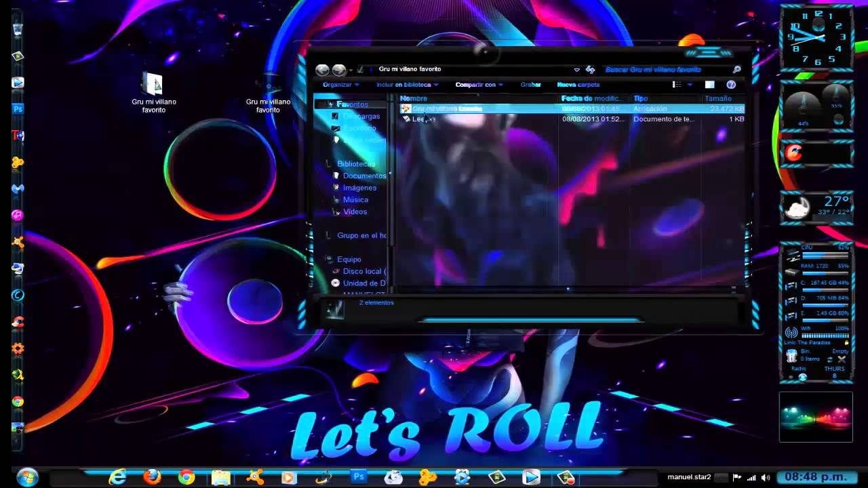Image resolution: width=868 pixels, height=488 pixels.
Task: Click the Wifi signal bar in gadget
Action: point(825,336)
